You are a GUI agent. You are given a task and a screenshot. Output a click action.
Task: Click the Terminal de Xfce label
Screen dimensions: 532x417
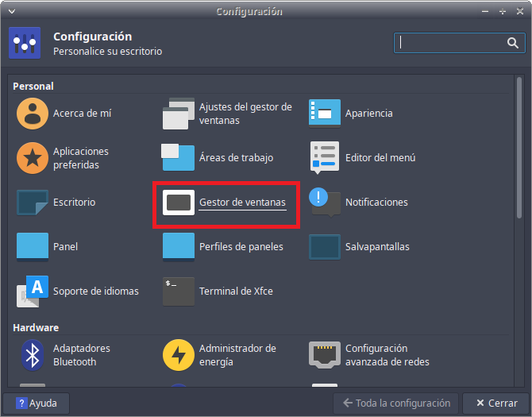[x=236, y=292]
